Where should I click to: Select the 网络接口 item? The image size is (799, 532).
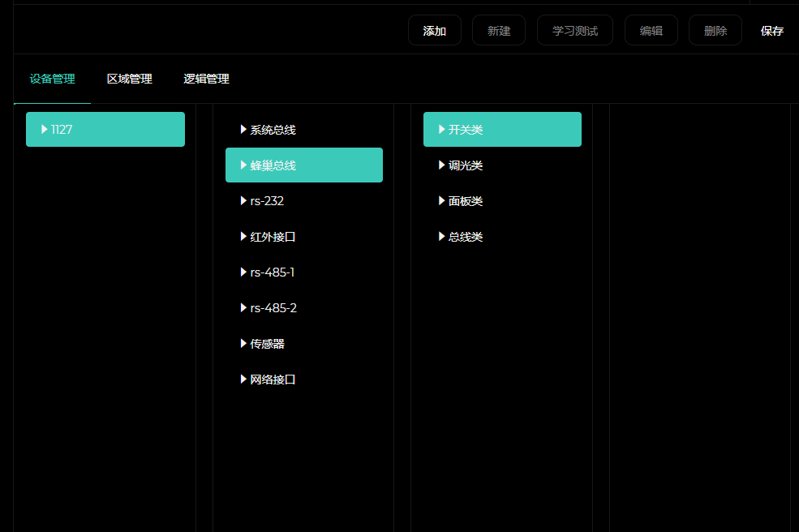(273, 380)
